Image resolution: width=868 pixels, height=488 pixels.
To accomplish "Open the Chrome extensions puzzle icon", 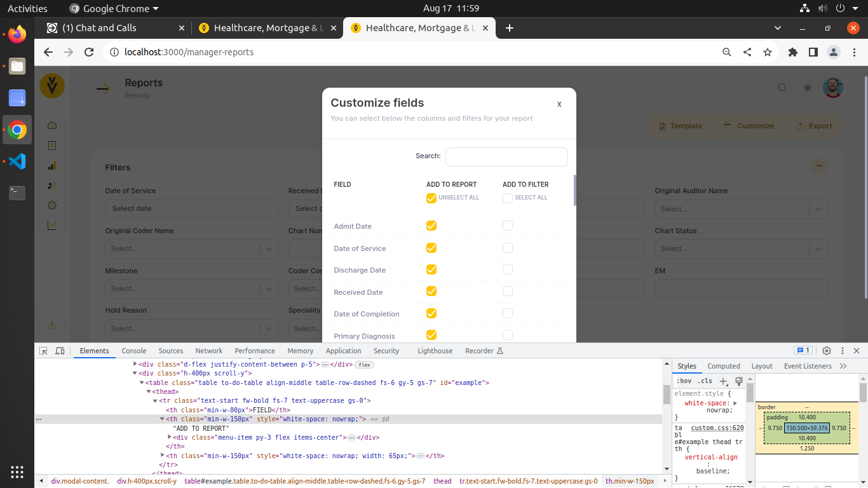I will click(792, 52).
